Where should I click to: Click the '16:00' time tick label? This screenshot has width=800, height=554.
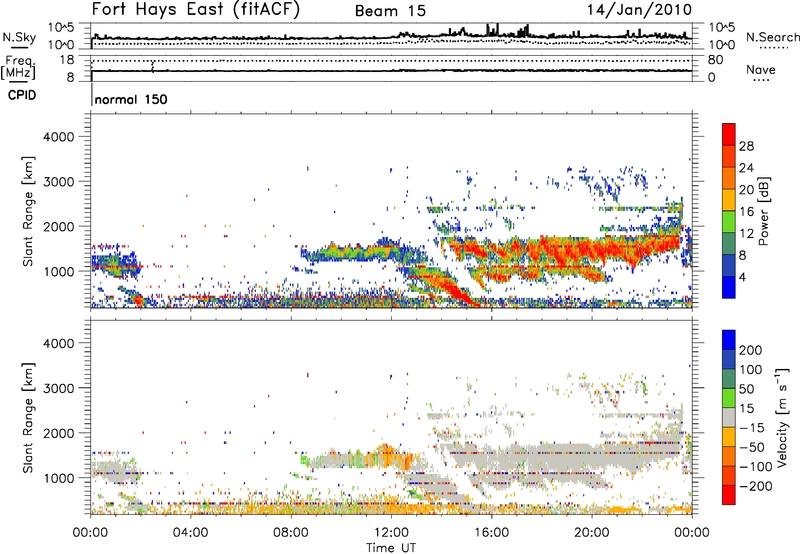[491, 533]
